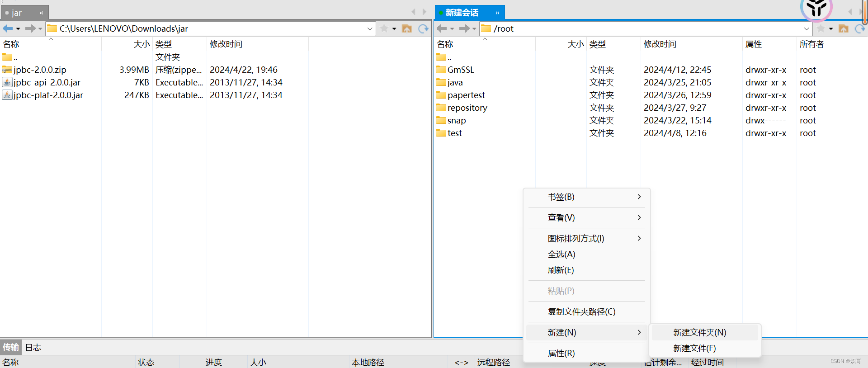Choose 全选(A) from the context menu

click(586, 255)
